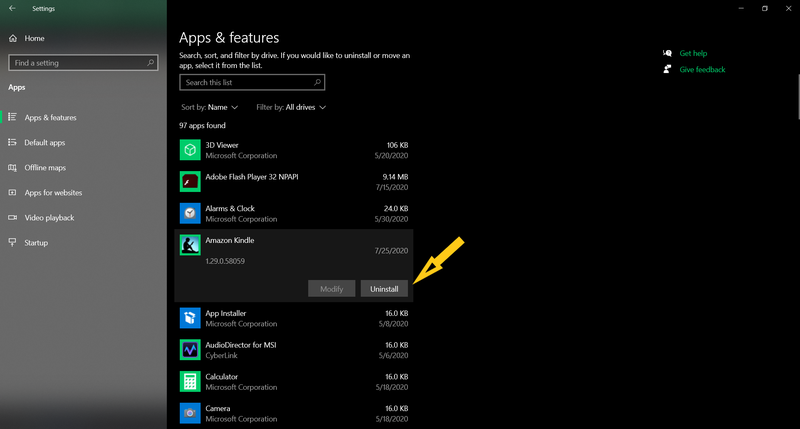
Task: Click the Camera app icon
Action: (190, 412)
